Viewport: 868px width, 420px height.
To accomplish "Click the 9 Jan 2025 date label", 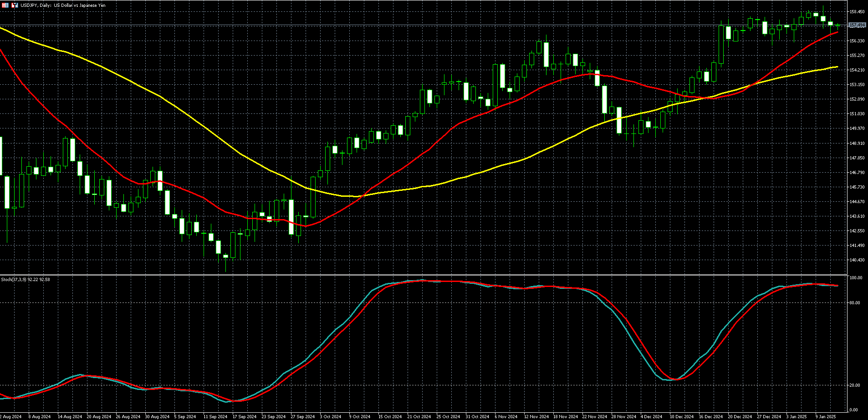I will (825, 416).
